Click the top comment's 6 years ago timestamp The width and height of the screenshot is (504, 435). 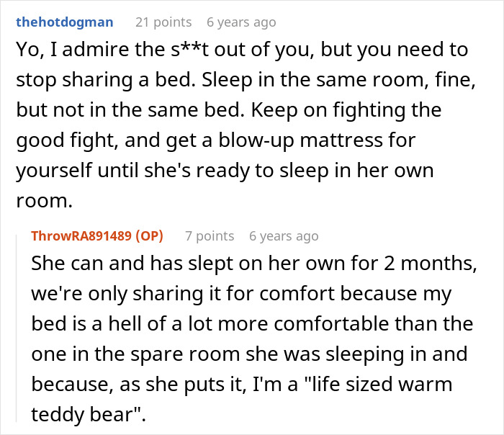240,22
